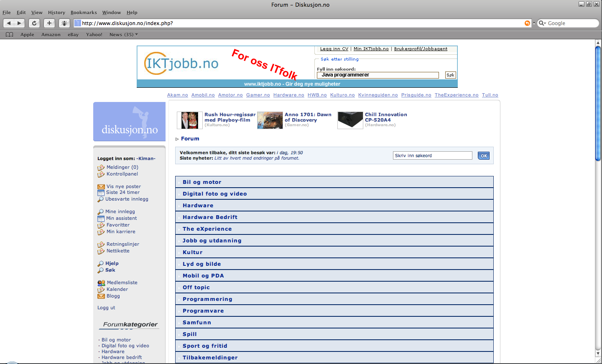602x364 pixels.
Task: Open the Amazon bookmark
Action: point(51,35)
